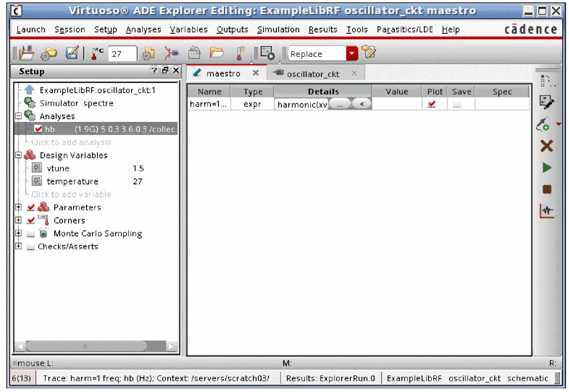
Task: Click the clipboard outputs setup toolbar icon
Action: pos(195,53)
